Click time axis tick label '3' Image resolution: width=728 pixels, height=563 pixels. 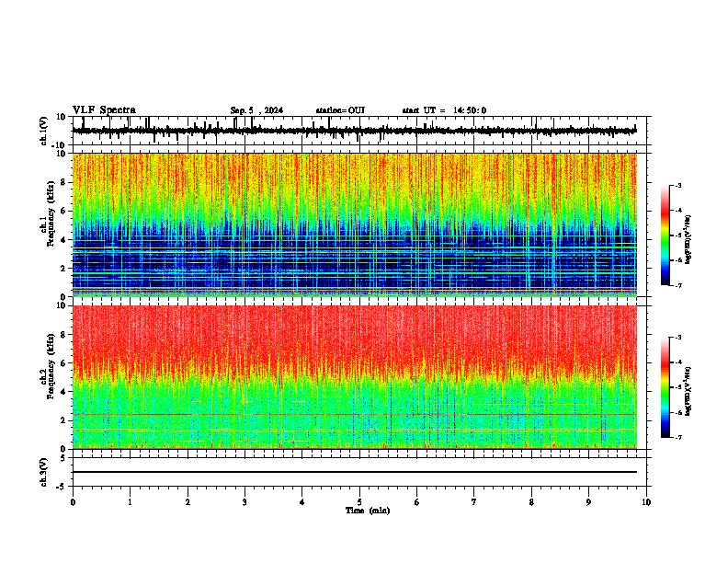[x=245, y=502]
